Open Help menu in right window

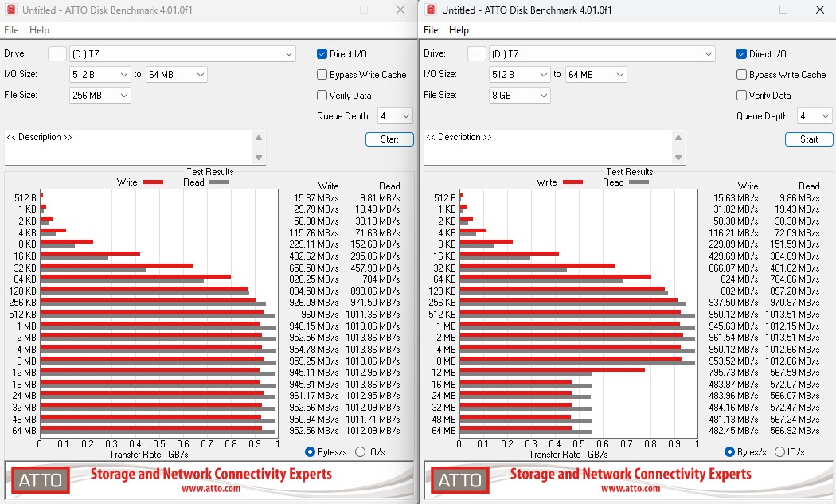click(x=459, y=30)
